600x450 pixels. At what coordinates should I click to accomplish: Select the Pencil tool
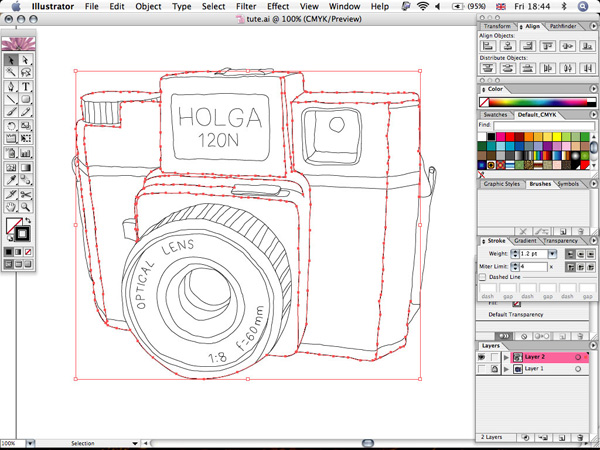[x=25, y=112]
